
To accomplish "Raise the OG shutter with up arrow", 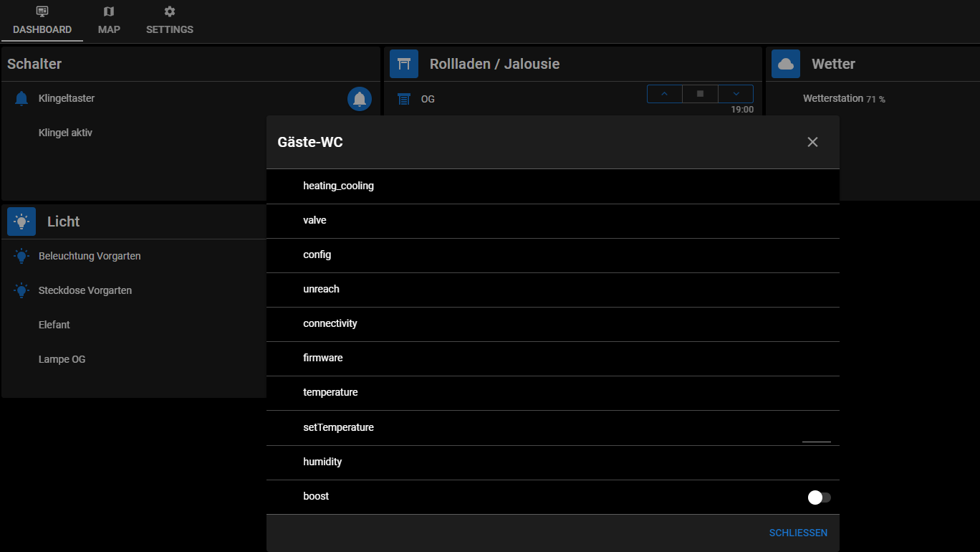I will coord(665,94).
